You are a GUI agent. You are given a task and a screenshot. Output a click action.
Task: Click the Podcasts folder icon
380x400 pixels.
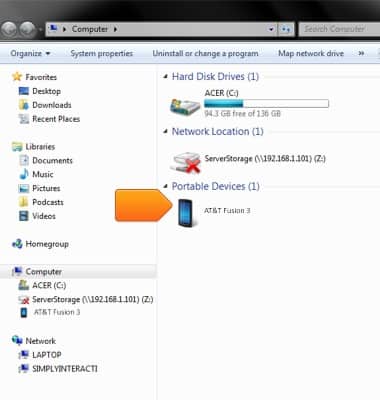[24, 202]
